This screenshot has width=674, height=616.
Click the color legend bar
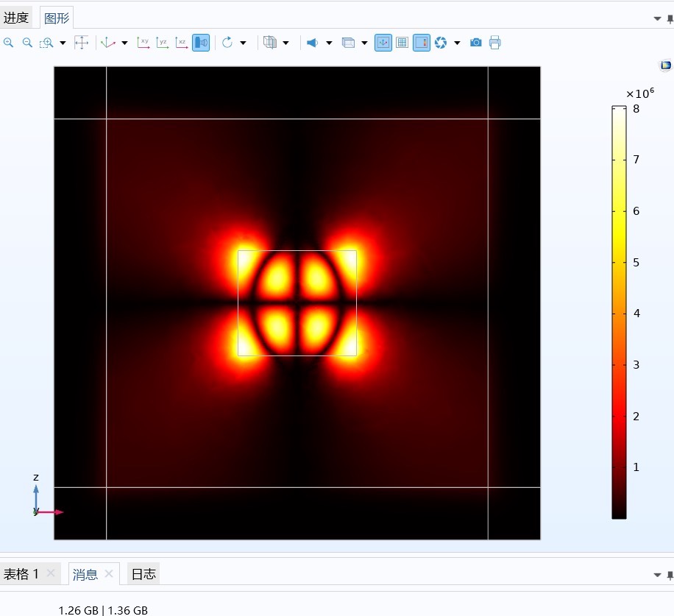pos(619,312)
